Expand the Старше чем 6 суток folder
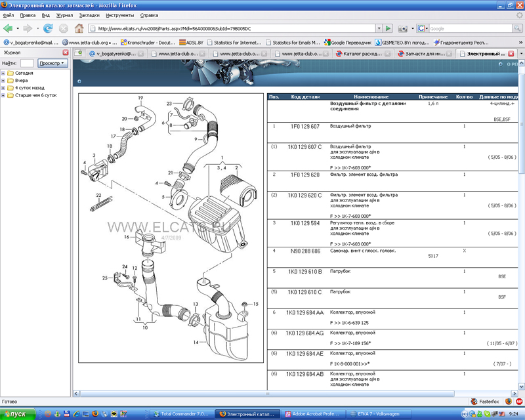The image size is (525, 420). click(x=3, y=95)
